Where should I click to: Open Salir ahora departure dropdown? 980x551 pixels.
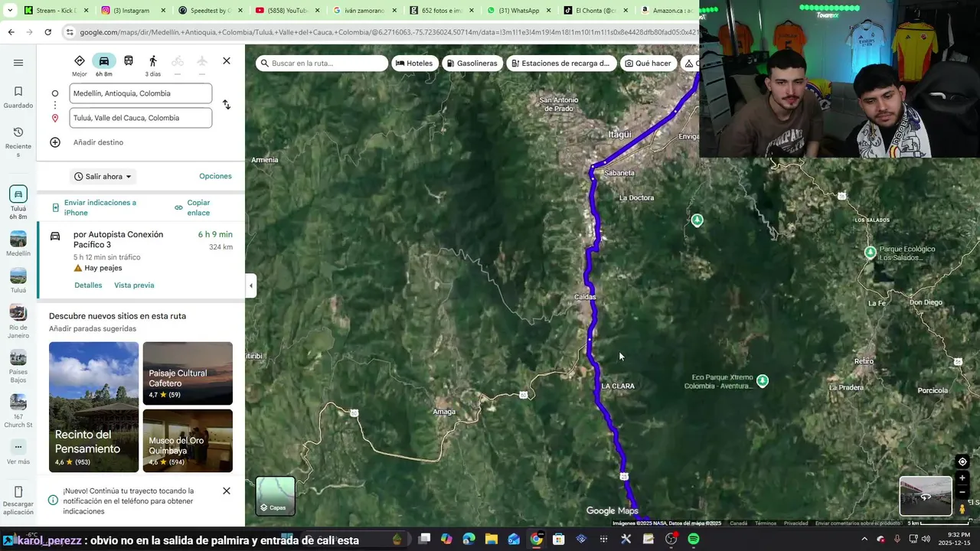pos(103,177)
